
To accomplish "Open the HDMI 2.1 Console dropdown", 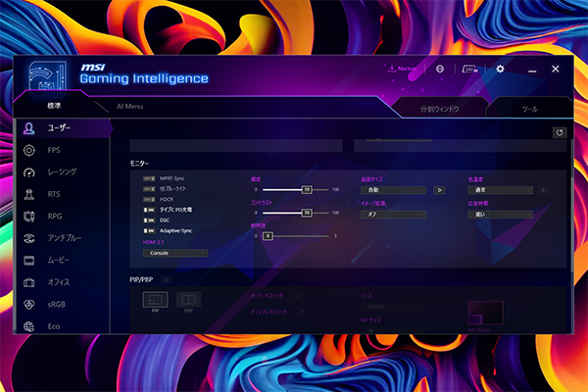I will (x=174, y=253).
